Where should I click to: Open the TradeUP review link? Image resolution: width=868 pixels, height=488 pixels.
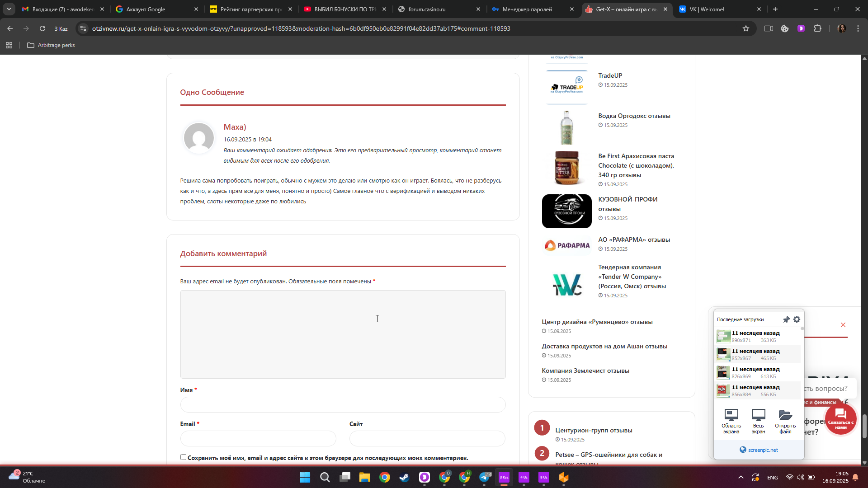coord(610,75)
